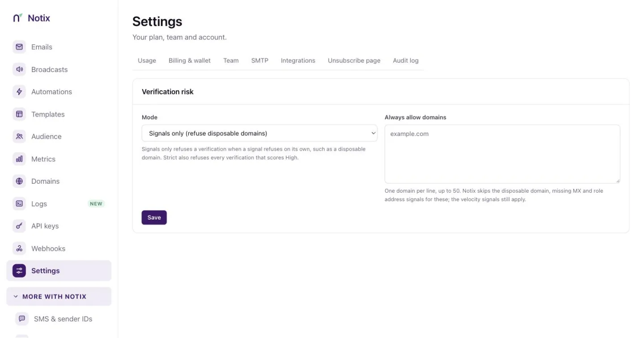The height and width of the screenshot is (338, 644).
Task: Go to Webhooks in the sidebar
Action: pos(59,248)
